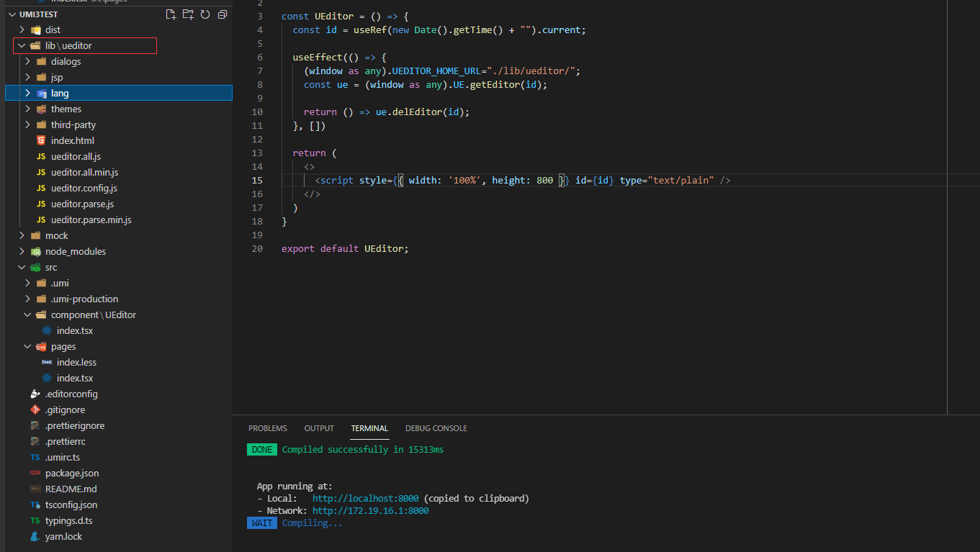This screenshot has height=552, width=980.
Task: Click the green DONE badge in terminal
Action: [x=262, y=450]
